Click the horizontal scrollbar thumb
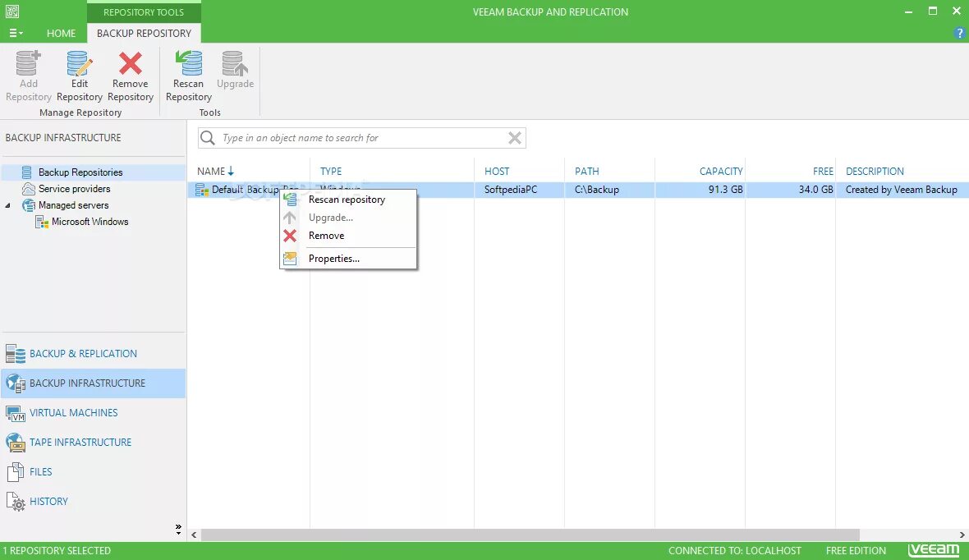This screenshot has width=969, height=560. pos(530,535)
